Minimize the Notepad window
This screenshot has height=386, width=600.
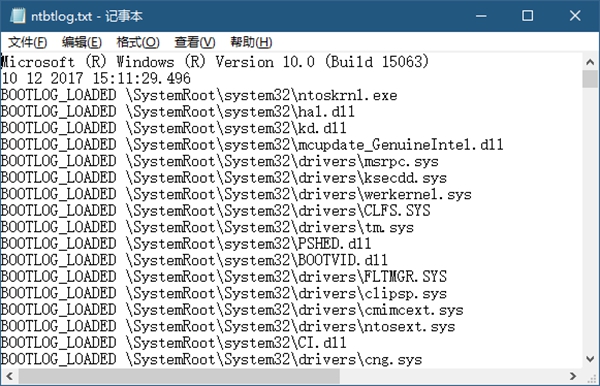click(481, 16)
